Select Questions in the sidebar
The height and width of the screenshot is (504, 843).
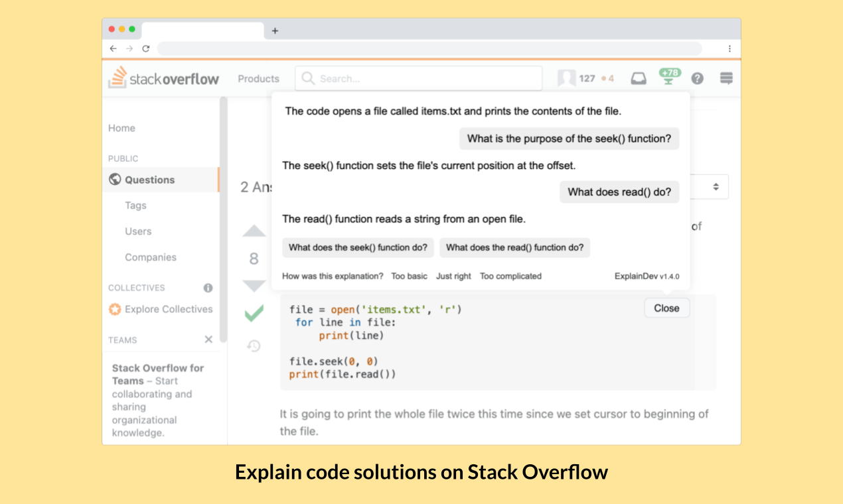[x=160, y=180]
